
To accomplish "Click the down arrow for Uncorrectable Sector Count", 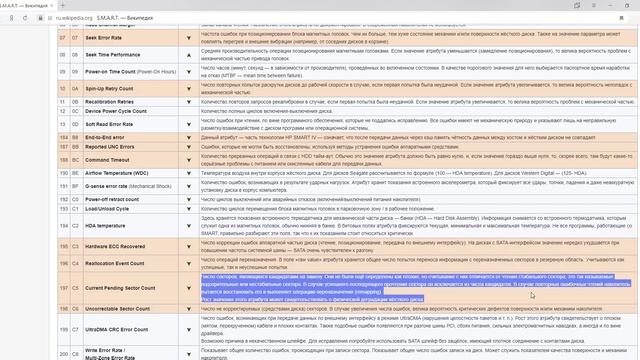I will (189, 309).
